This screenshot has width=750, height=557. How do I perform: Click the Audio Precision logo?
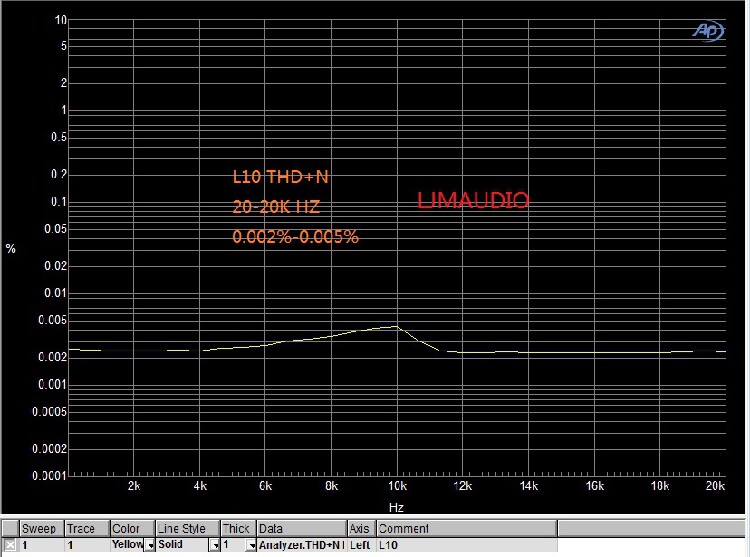709,31
